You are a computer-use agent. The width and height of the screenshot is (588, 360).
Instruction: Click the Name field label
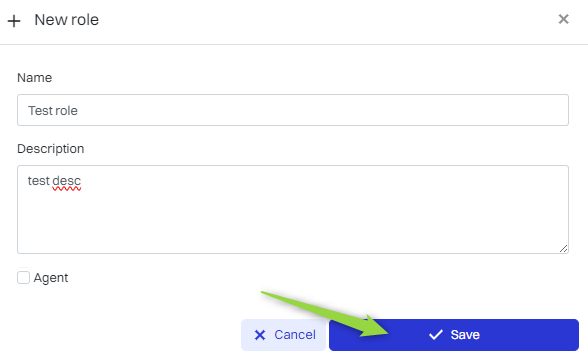pyautogui.click(x=34, y=78)
